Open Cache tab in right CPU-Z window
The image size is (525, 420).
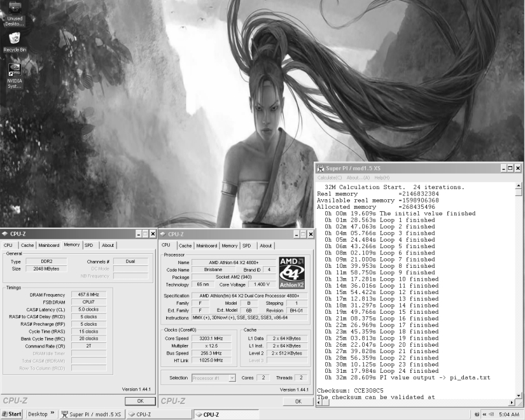[185, 246]
